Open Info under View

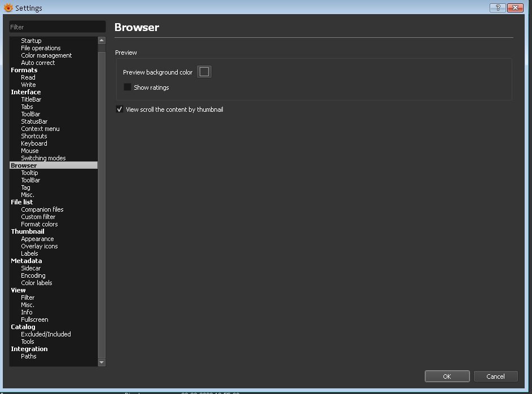pyautogui.click(x=27, y=313)
